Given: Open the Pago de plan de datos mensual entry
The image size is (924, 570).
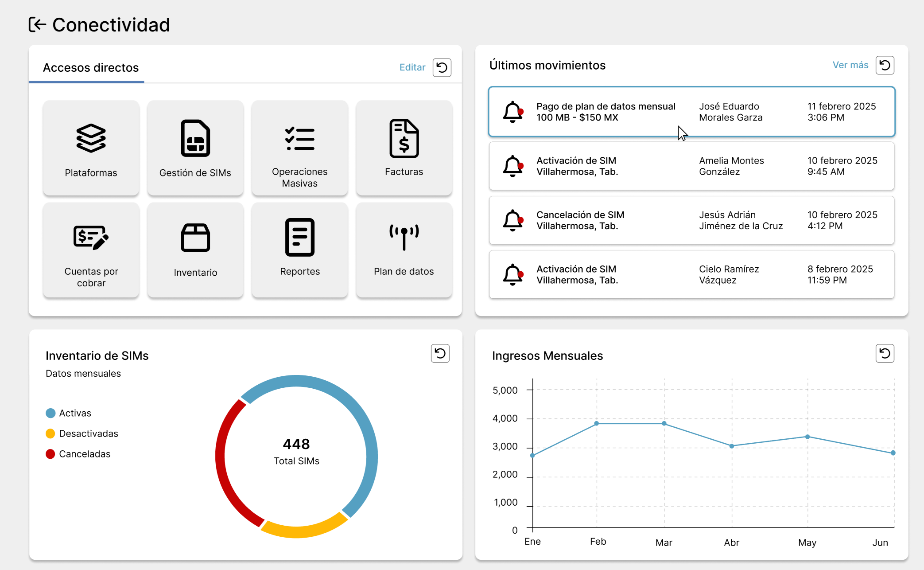Looking at the screenshot, I should (x=691, y=112).
